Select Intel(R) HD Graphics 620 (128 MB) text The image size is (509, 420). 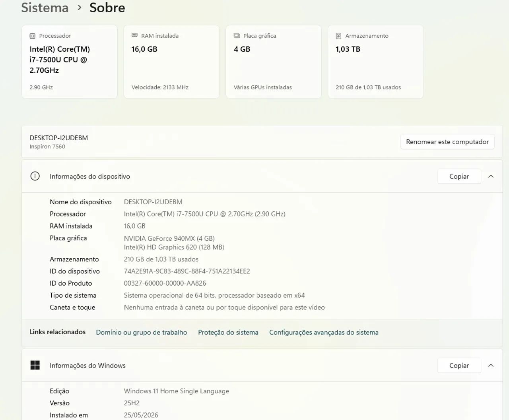(174, 247)
